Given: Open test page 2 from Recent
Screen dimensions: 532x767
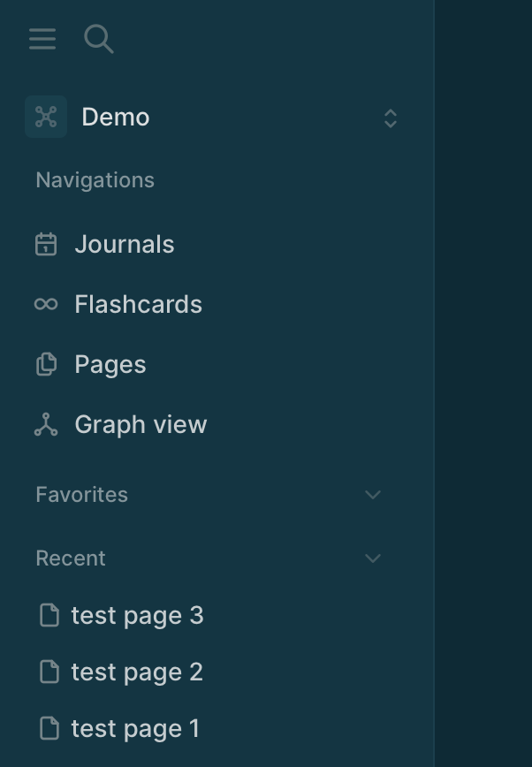Looking at the screenshot, I should pyautogui.click(x=137, y=672).
